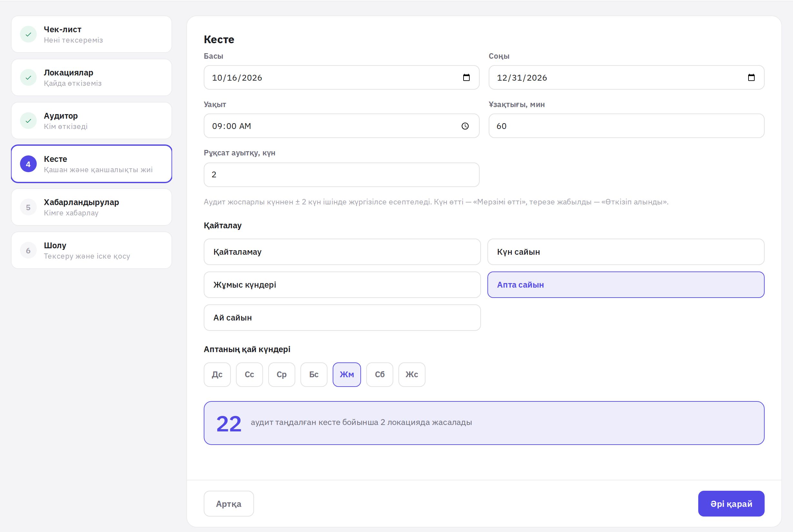
Task: Deselect the Жм weekday chip
Action: [x=347, y=375]
